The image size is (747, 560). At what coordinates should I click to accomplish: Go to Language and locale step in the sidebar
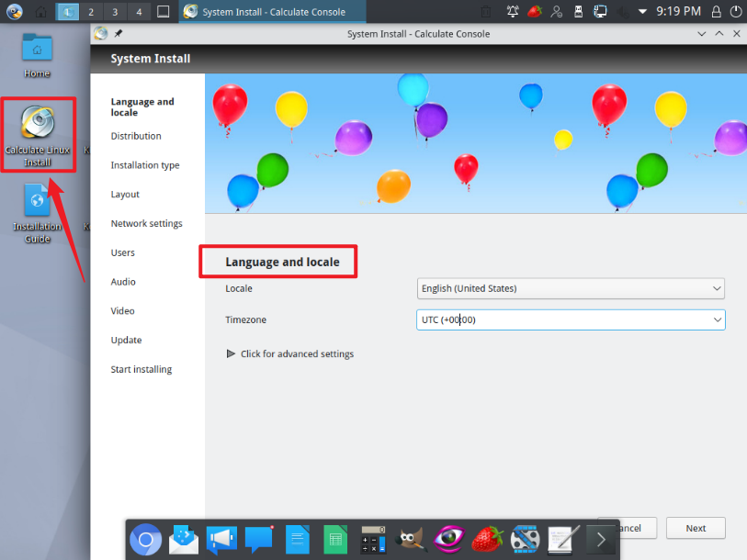click(x=142, y=107)
